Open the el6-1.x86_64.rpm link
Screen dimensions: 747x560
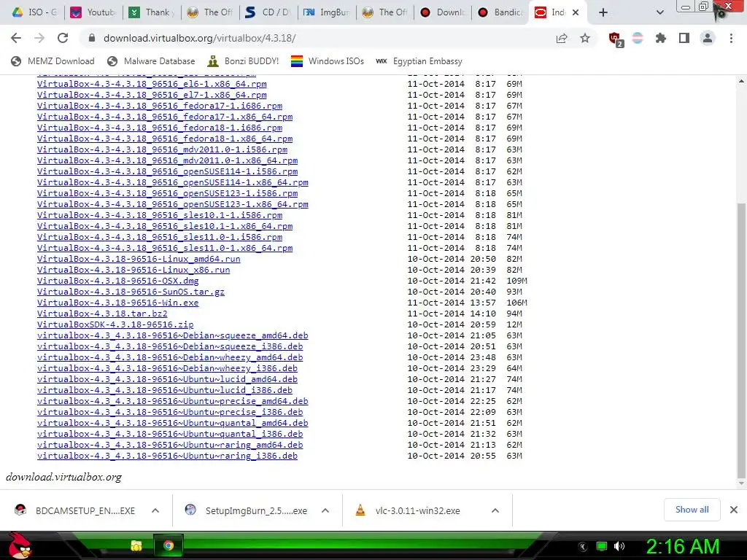point(152,85)
